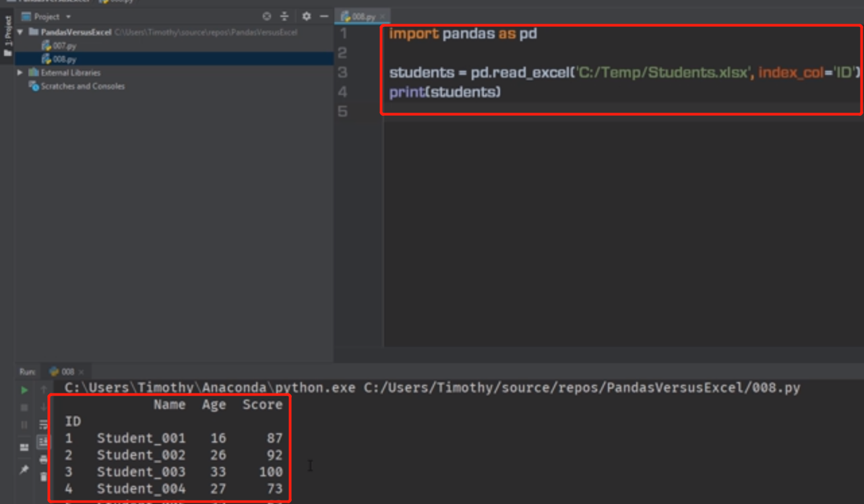Click 'print(students)' code line

445,92
